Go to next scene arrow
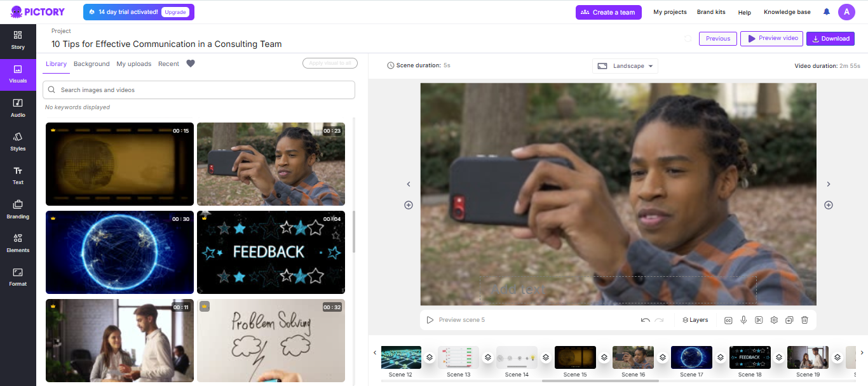 click(x=829, y=184)
